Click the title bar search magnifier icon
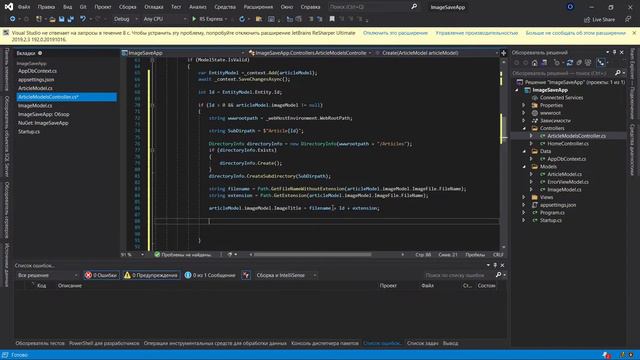This screenshot has height=360, width=640. [x=414, y=7]
